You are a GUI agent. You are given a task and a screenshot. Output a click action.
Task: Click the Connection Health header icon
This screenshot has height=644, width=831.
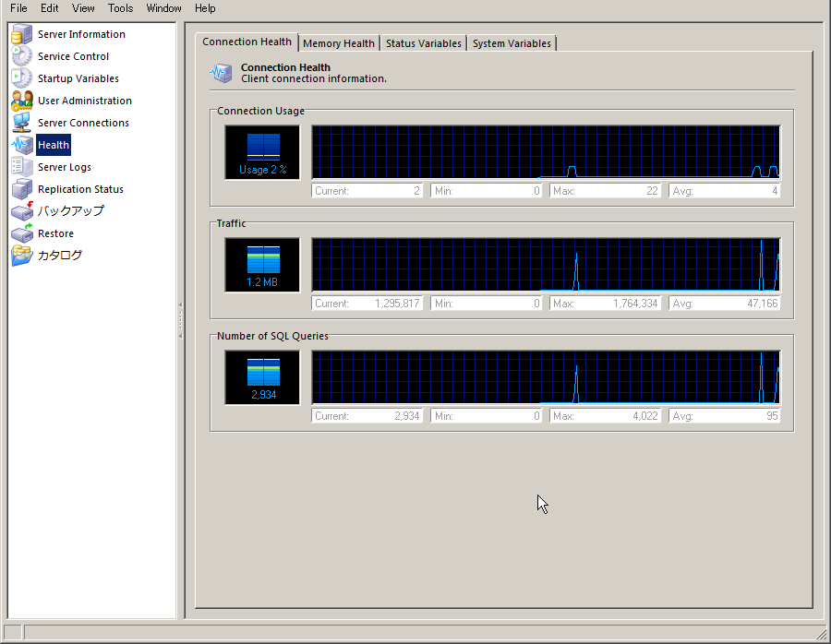pos(221,73)
